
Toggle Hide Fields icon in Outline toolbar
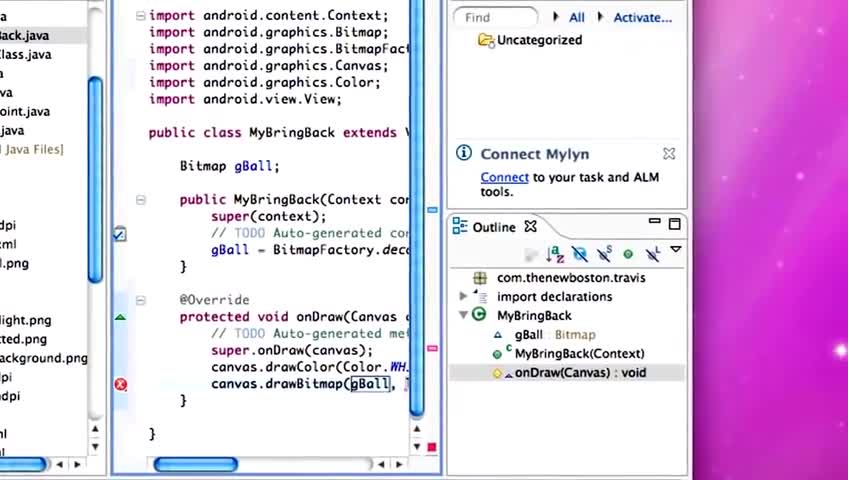[x=580, y=254]
